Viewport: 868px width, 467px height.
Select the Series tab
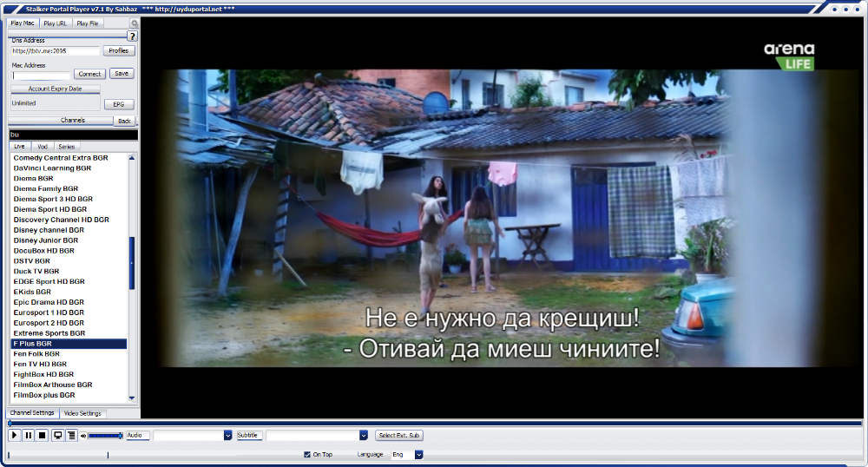coord(67,147)
